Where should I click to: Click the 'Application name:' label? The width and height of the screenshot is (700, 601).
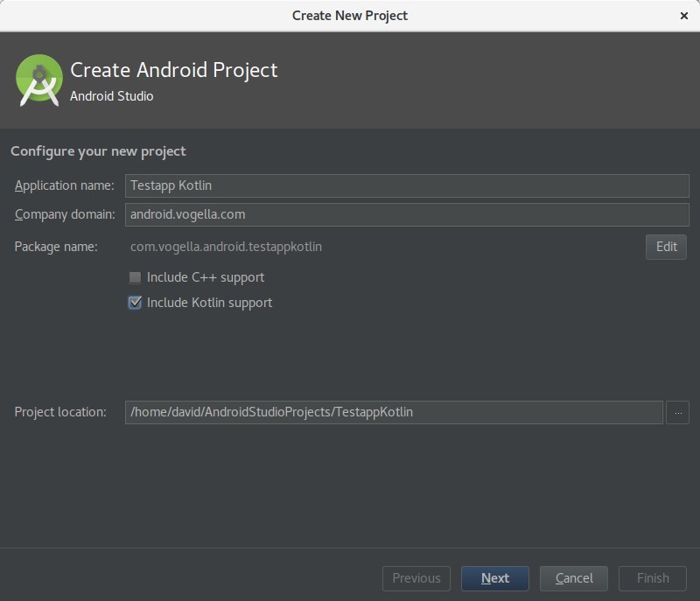coord(64,185)
